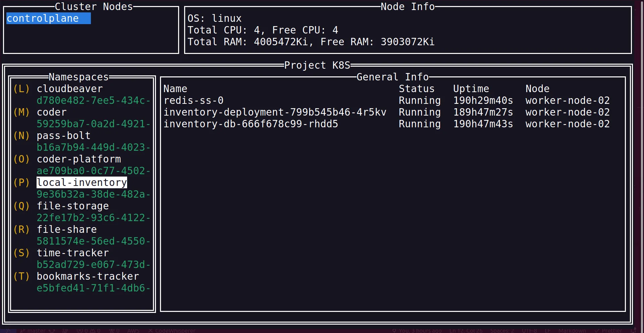Viewport: 644px width, 333px height.
Task: Pick the file-storage namespace entry
Action: [73, 206]
